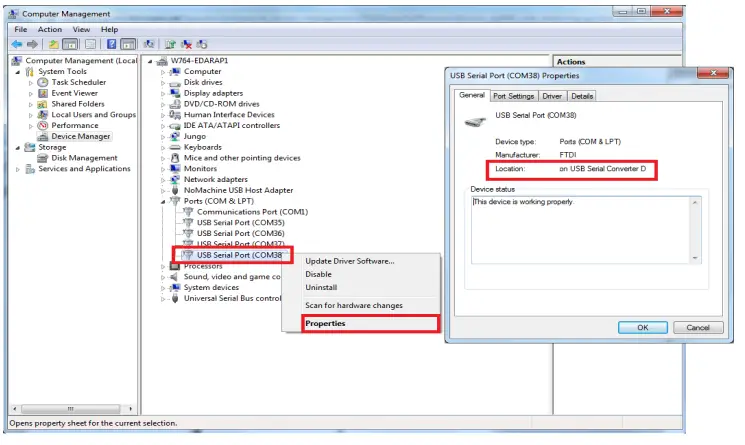
Task: Select Communications Port (COM1) device
Action: tap(252, 212)
